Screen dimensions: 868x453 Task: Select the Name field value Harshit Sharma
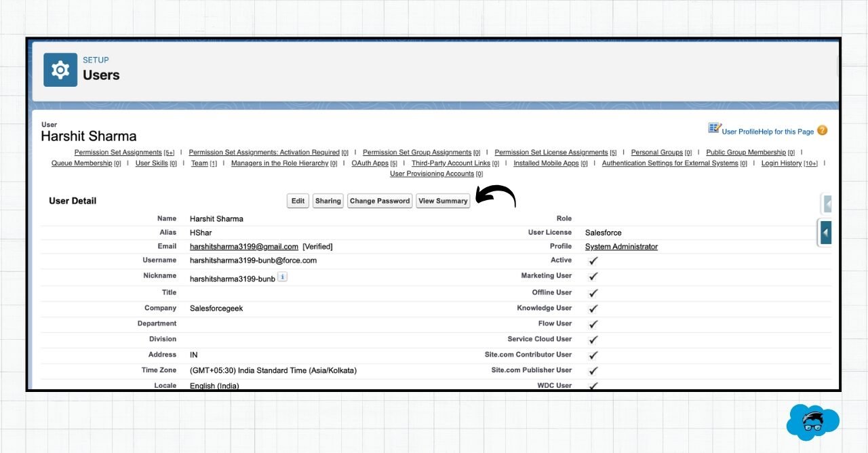point(216,219)
